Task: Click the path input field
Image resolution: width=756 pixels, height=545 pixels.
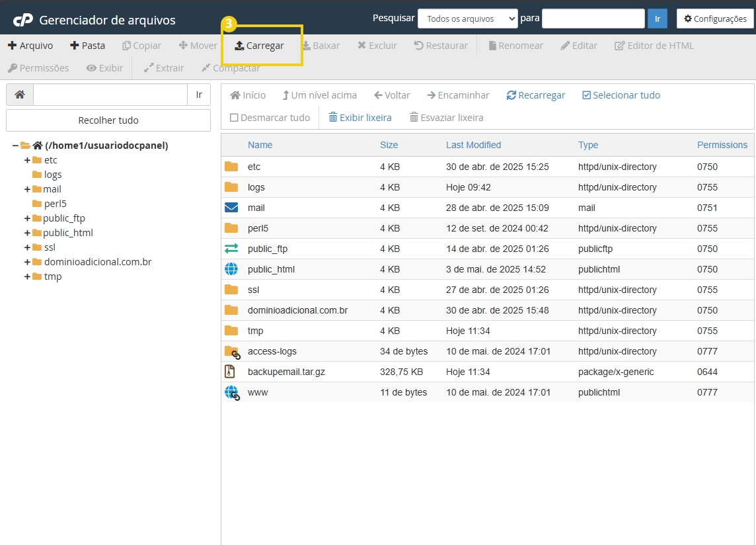Action: click(x=110, y=95)
